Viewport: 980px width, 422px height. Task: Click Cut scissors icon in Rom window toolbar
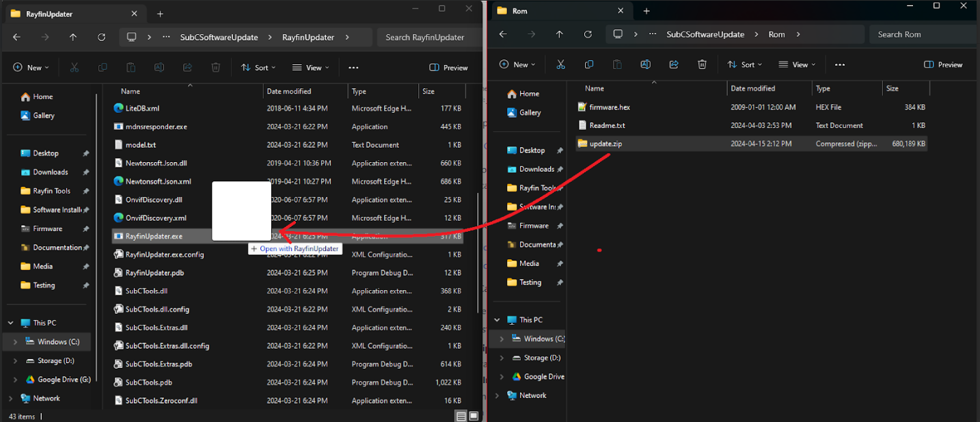click(560, 64)
